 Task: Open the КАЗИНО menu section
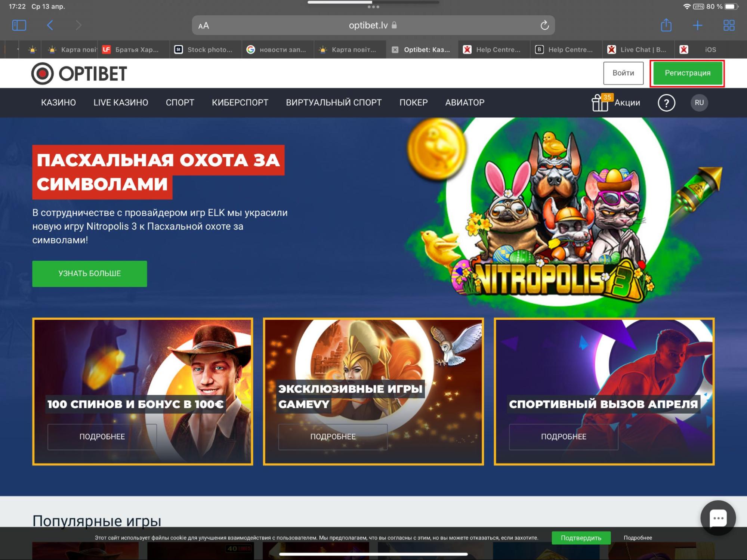(x=58, y=103)
